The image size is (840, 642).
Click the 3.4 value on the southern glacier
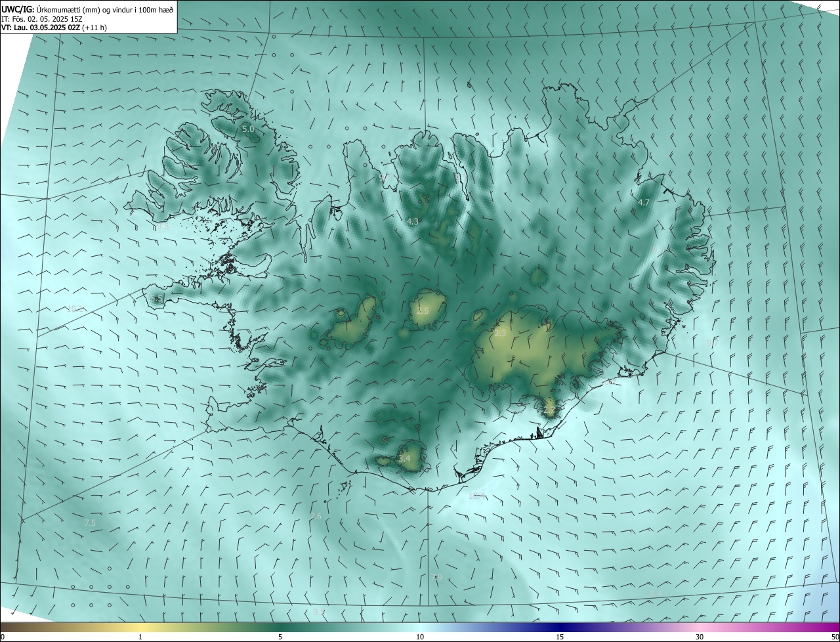(404, 458)
